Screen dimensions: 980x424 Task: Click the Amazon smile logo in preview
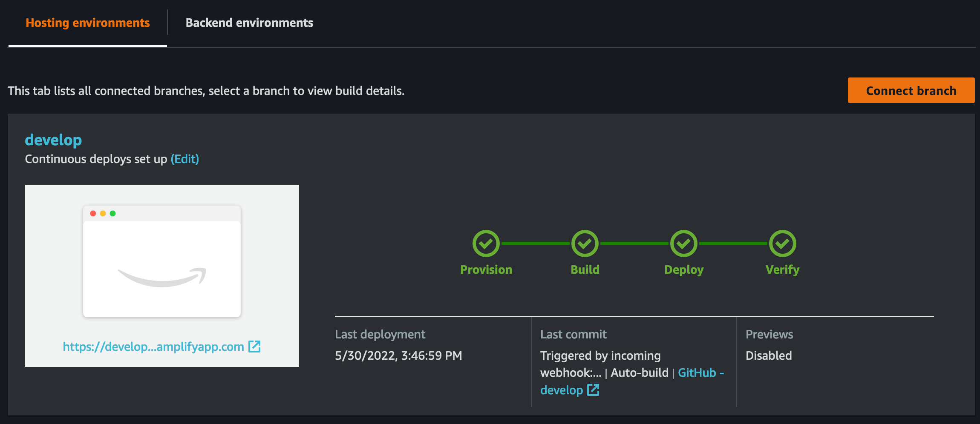[162, 277]
